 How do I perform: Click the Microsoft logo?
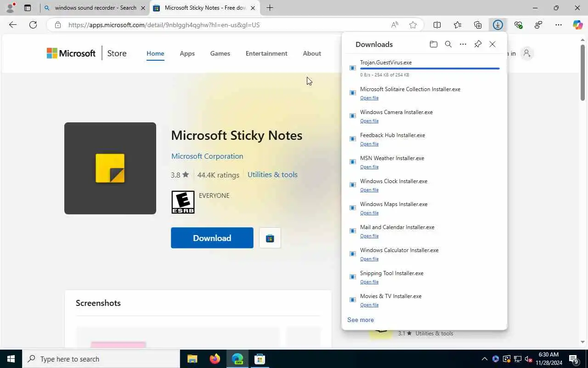(71, 53)
